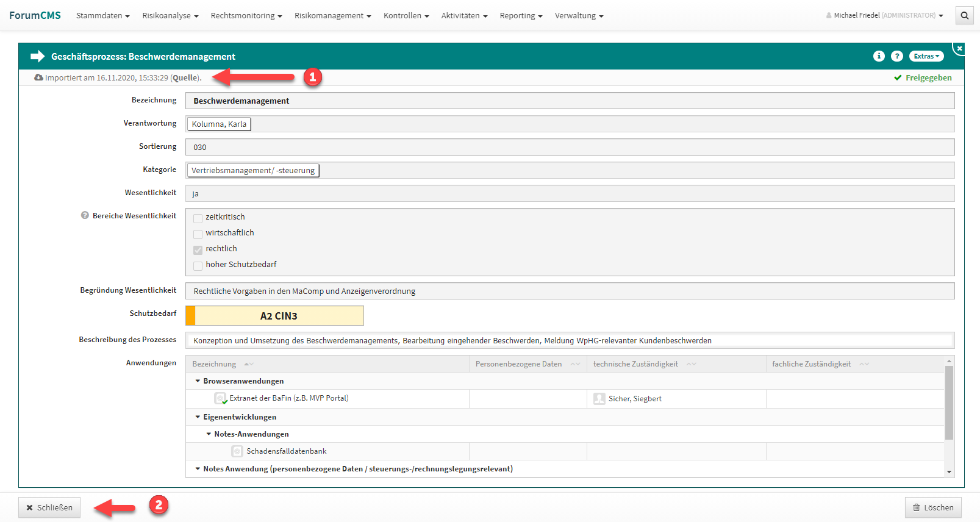Viewport: 980px width, 522px height.
Task: Click the Schadensfalldatenbank application icon
Action: click(x=237, y=451)
